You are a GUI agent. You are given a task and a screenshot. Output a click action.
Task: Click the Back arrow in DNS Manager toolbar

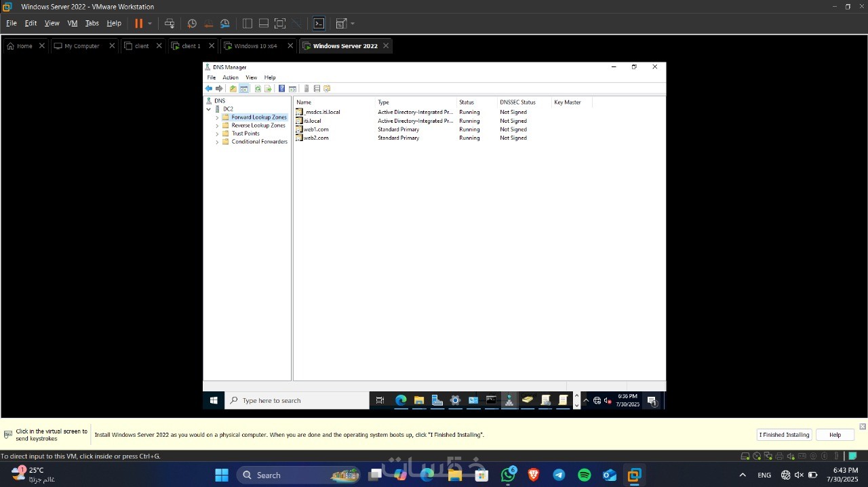pos(209,89)
